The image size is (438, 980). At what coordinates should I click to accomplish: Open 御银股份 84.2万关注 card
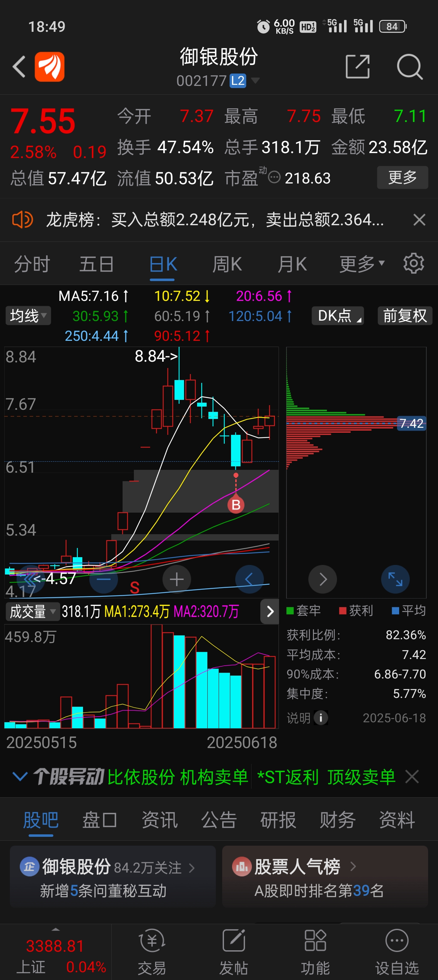pos(113,876)
